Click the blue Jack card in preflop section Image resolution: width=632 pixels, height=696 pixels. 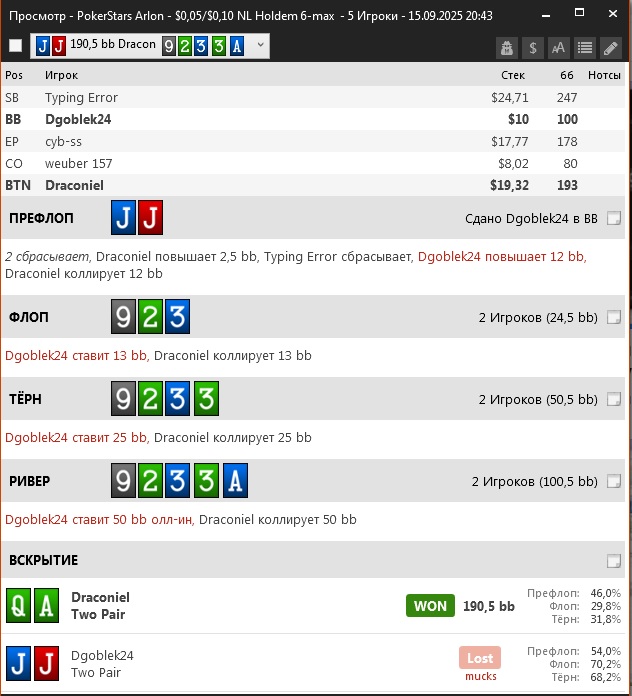[x=123, y=218]
